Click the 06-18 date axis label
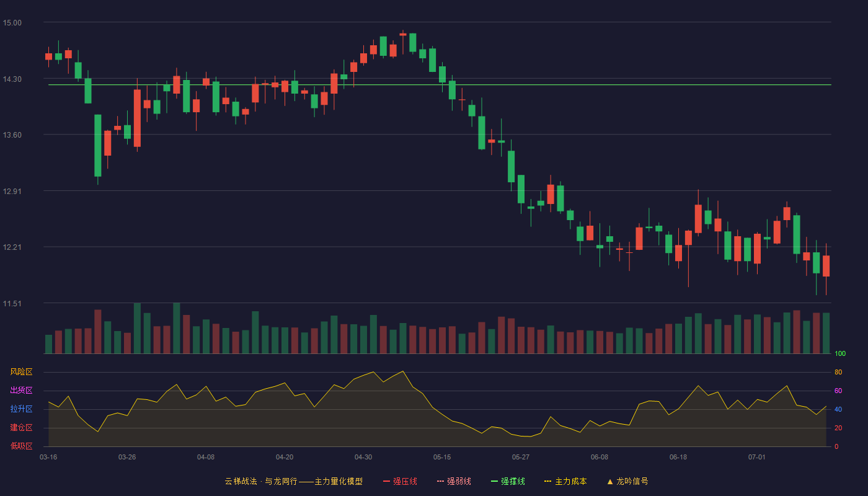 click(x=678, y=457)
